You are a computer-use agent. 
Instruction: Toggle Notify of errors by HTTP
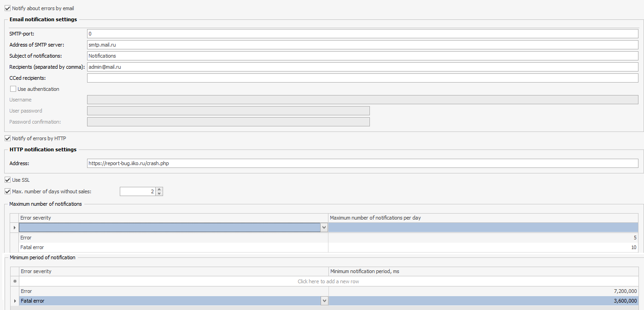[7, 138]
